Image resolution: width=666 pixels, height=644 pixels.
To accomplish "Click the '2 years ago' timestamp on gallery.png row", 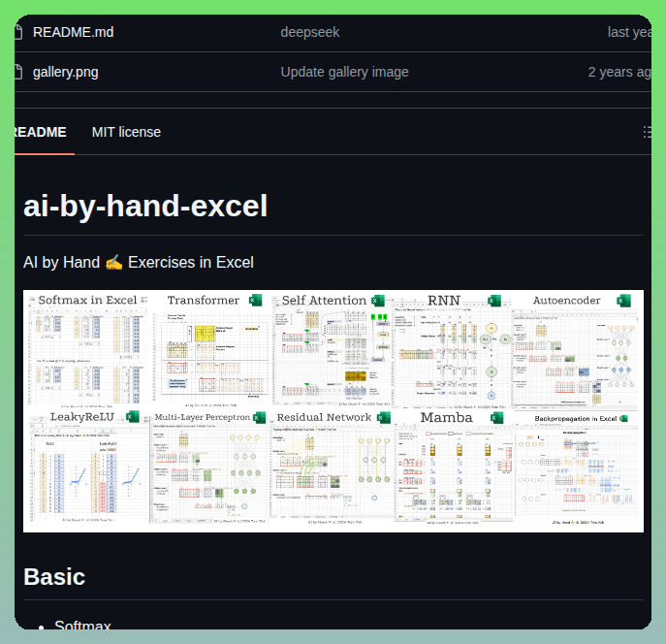I will point(619,72).
